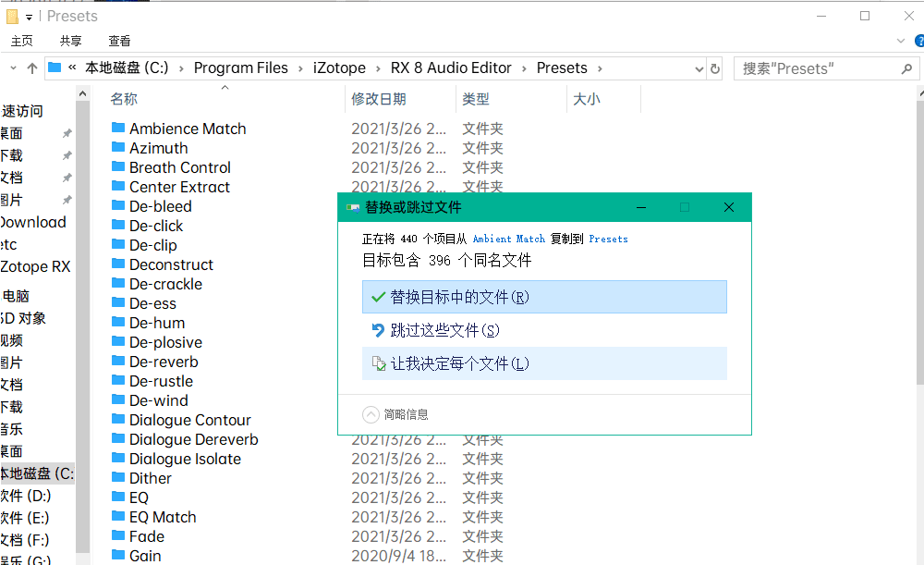Click the magnifier icon in the search box
The image size is (924, 565).
click(906, 68)
